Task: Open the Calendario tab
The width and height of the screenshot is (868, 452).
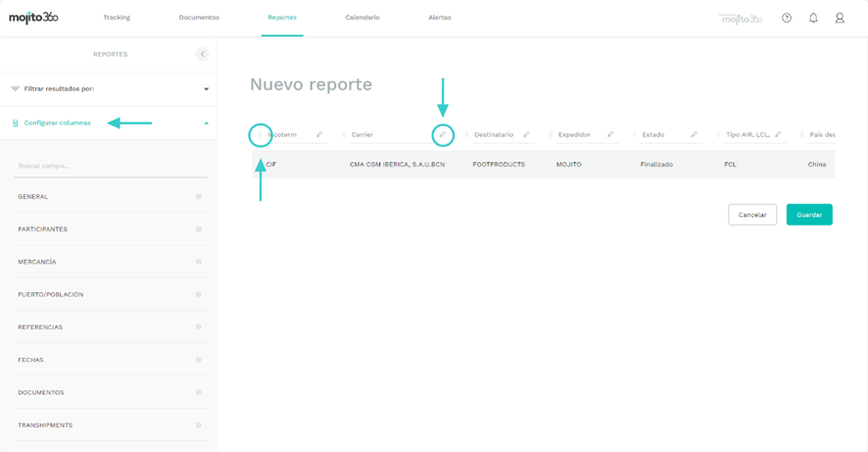Action: [x=362, y=18]
